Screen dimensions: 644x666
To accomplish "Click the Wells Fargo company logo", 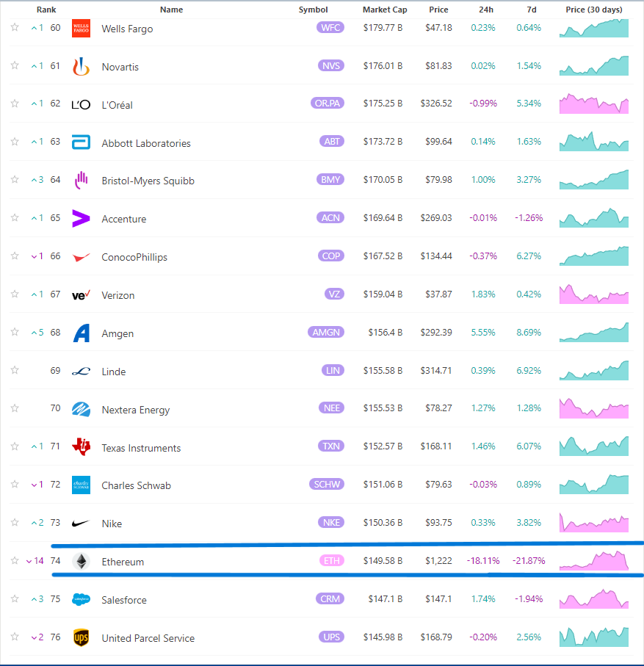I will click(x=81, y=29).
